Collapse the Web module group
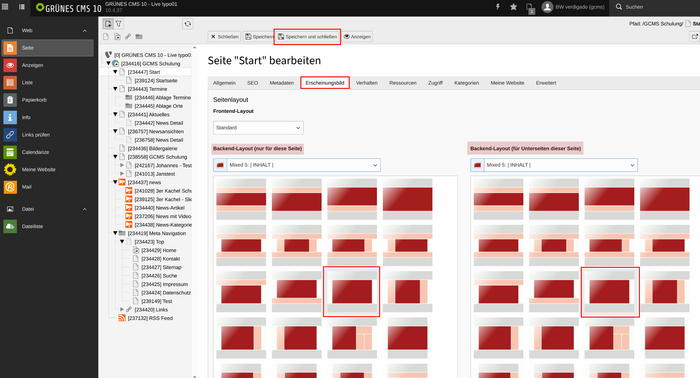Image resolution: width=700 pixels, height=378 pixels. point(84,31)
